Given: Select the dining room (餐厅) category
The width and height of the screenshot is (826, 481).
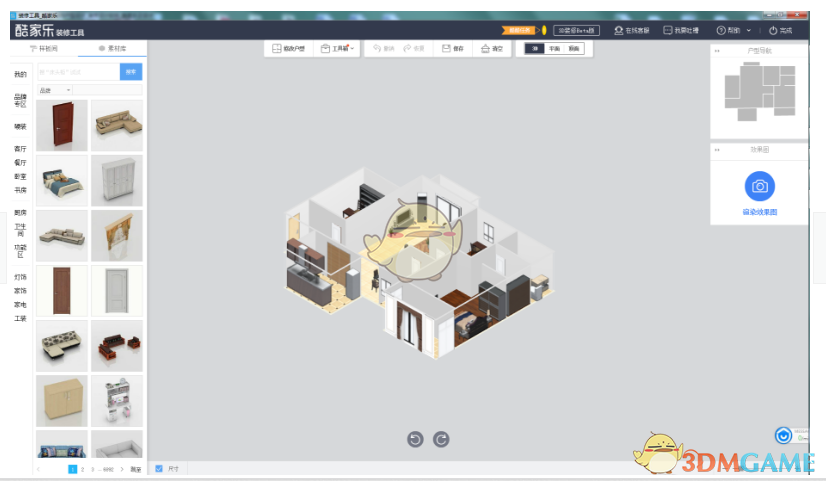Looking at the screenshot, I should tap(20, 162).
